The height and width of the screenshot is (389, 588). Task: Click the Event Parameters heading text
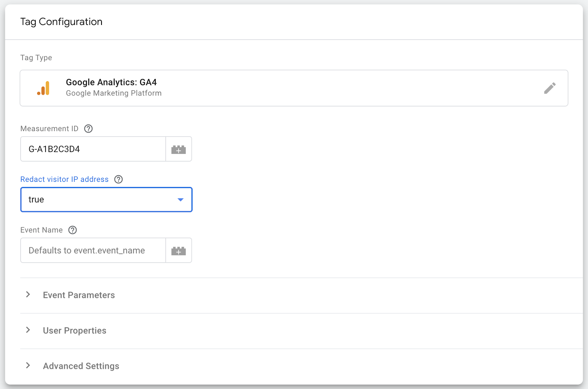point(79,295)
